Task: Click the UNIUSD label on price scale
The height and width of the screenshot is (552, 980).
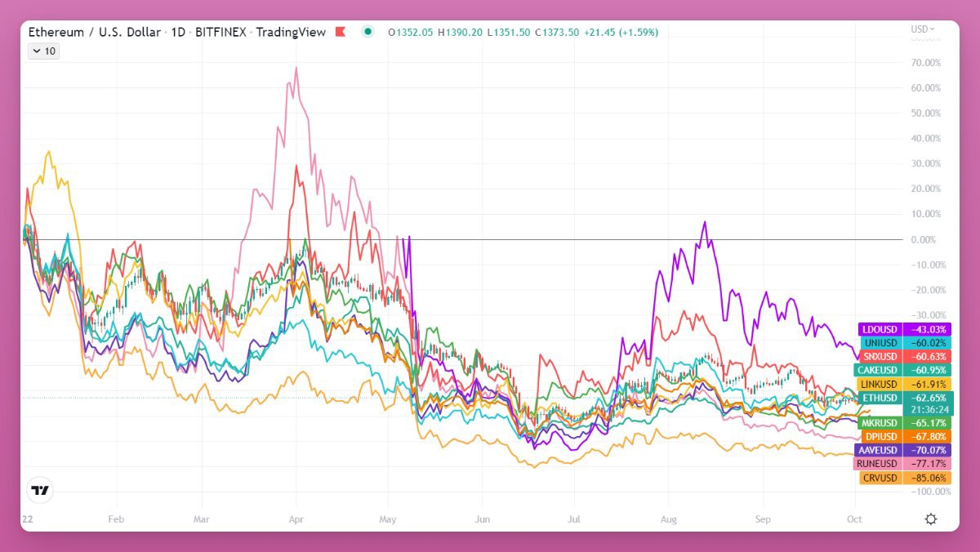Action: coord(879,343)
